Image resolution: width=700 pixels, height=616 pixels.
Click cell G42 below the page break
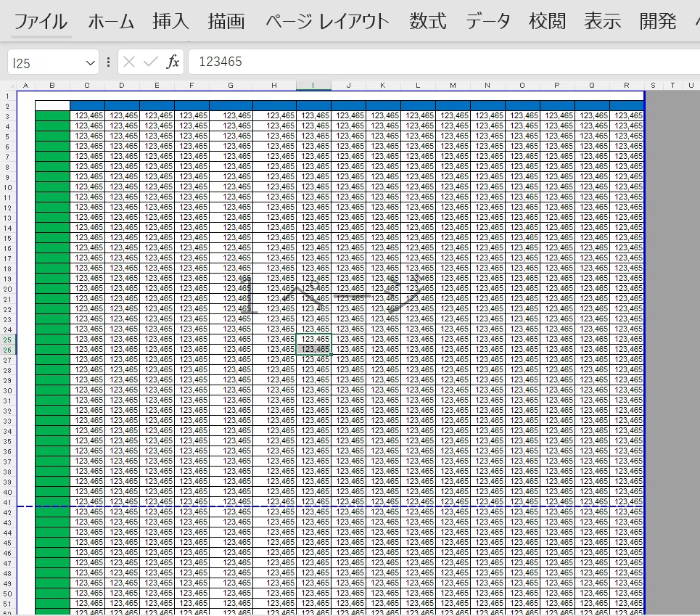click(x=231, y=512)
